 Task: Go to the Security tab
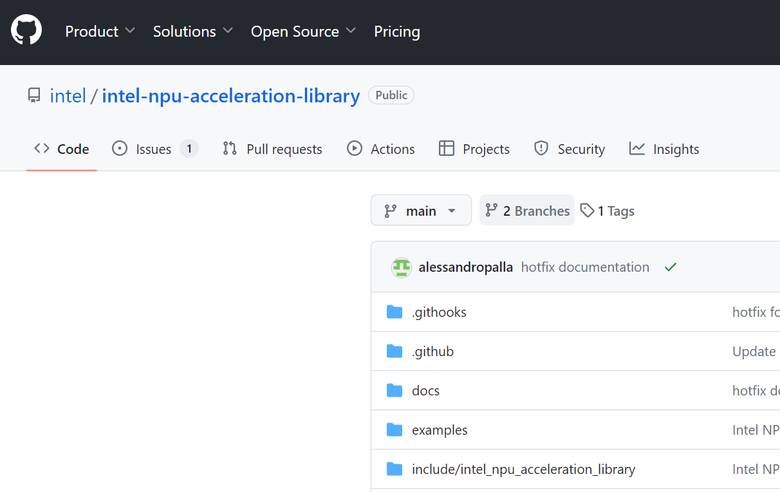tap(569, 149)
